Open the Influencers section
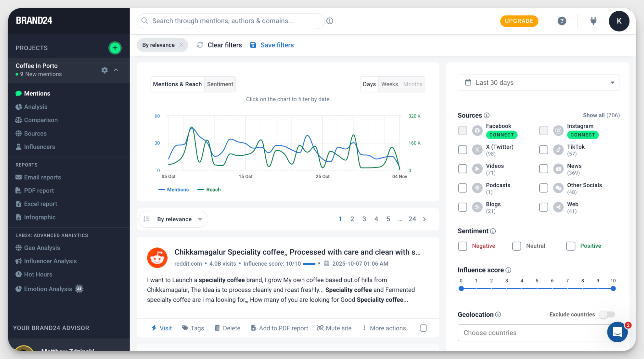This screenshot has height=359, width=644. point(39,146)
